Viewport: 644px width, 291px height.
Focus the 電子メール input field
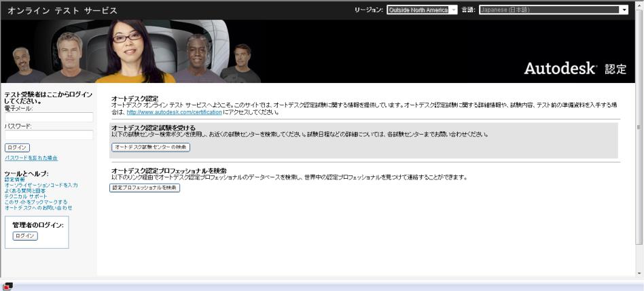[x=49, y=117]
